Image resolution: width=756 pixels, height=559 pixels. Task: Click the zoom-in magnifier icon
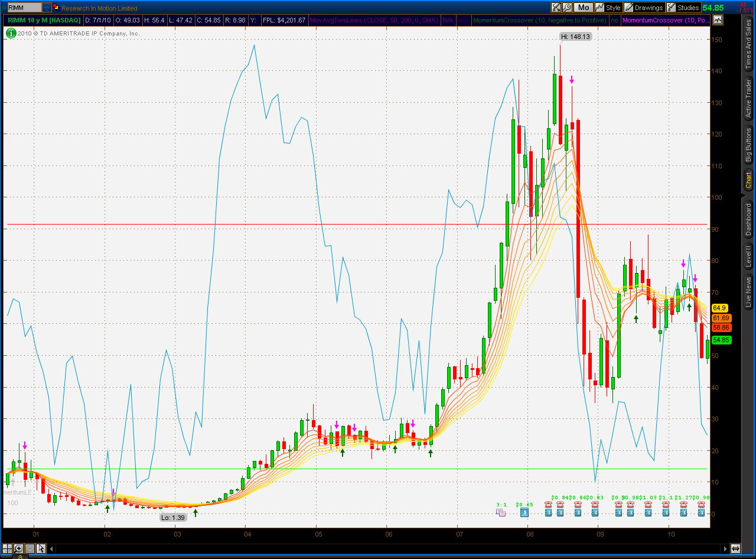click(x=18, y=548)
